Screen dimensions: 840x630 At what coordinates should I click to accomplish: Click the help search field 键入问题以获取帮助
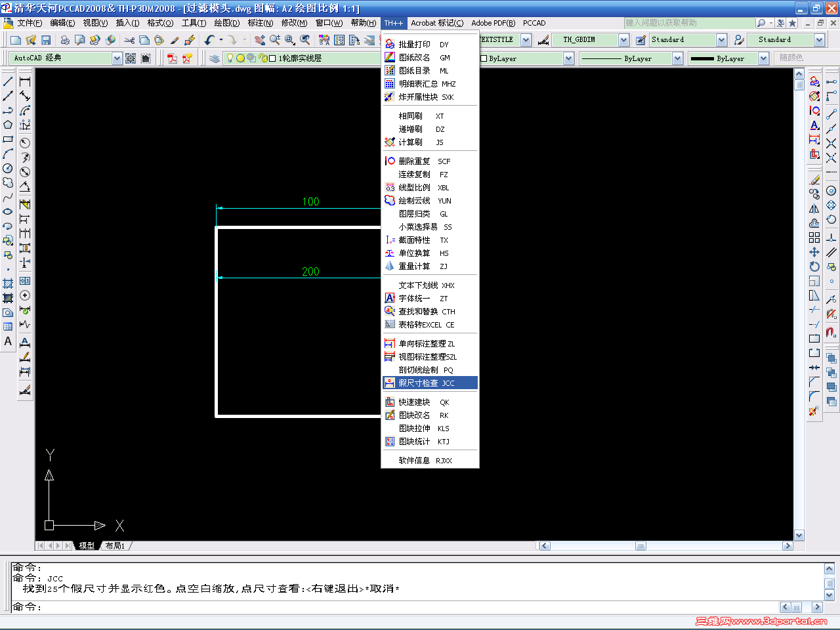click(x=688, y=23)
